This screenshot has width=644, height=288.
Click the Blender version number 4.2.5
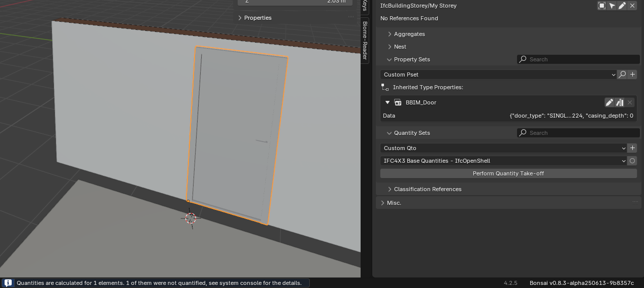point(510,283)
